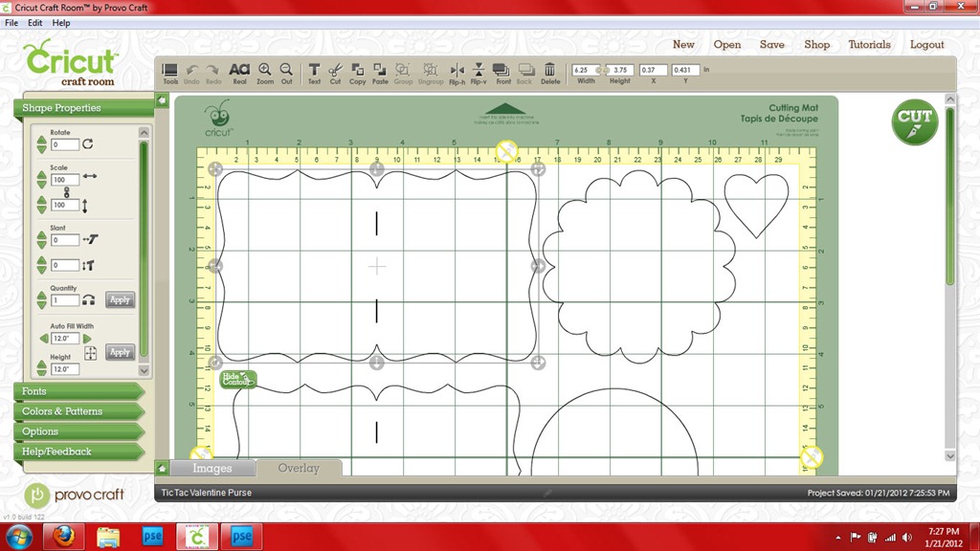Click the Hide Contour button on mat
Screen dimensions: 980x551
237,379
